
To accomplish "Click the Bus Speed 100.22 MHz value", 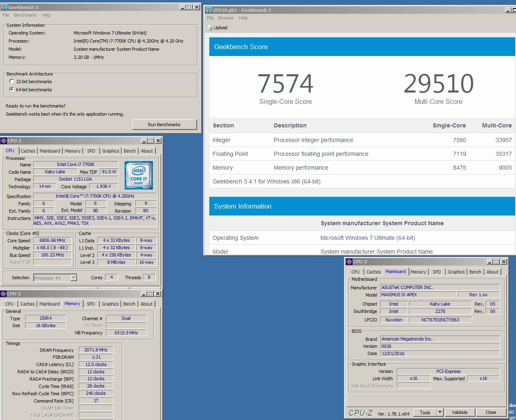I will pyautogui.click(x=52, y=255).
